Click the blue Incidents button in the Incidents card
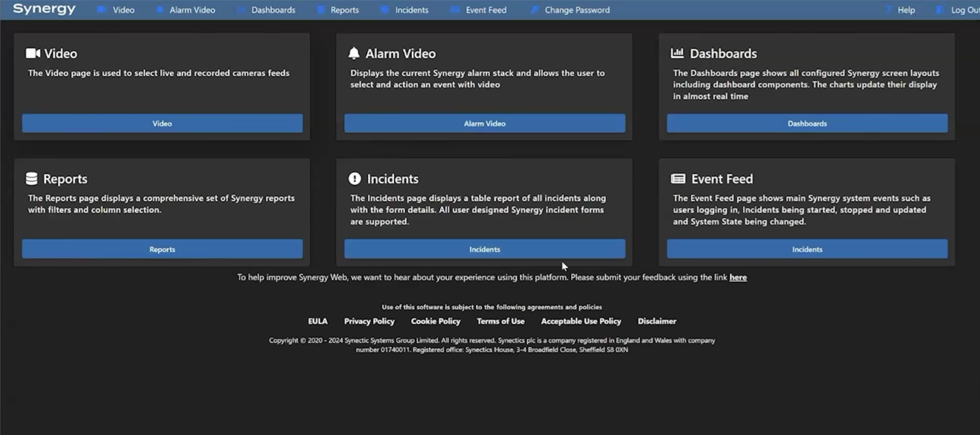Screen dimensions: 980x435 485,249
